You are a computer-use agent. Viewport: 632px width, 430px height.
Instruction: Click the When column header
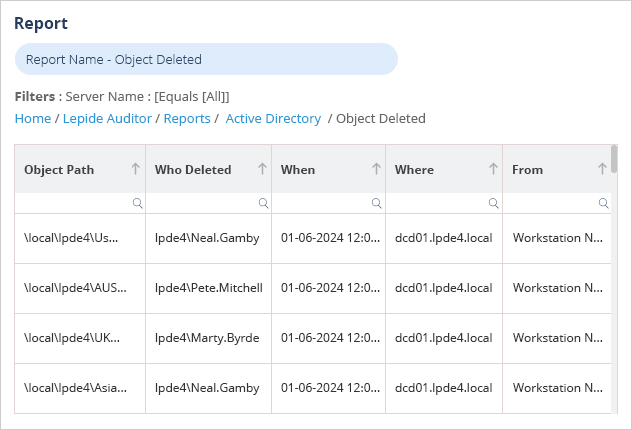pyautogui.click(x=328, y=169)
